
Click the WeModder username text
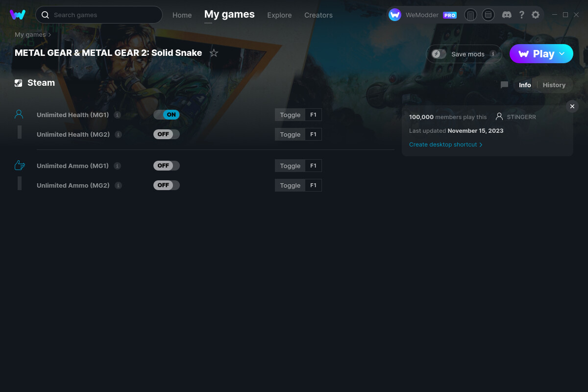(x=422, y=15)
